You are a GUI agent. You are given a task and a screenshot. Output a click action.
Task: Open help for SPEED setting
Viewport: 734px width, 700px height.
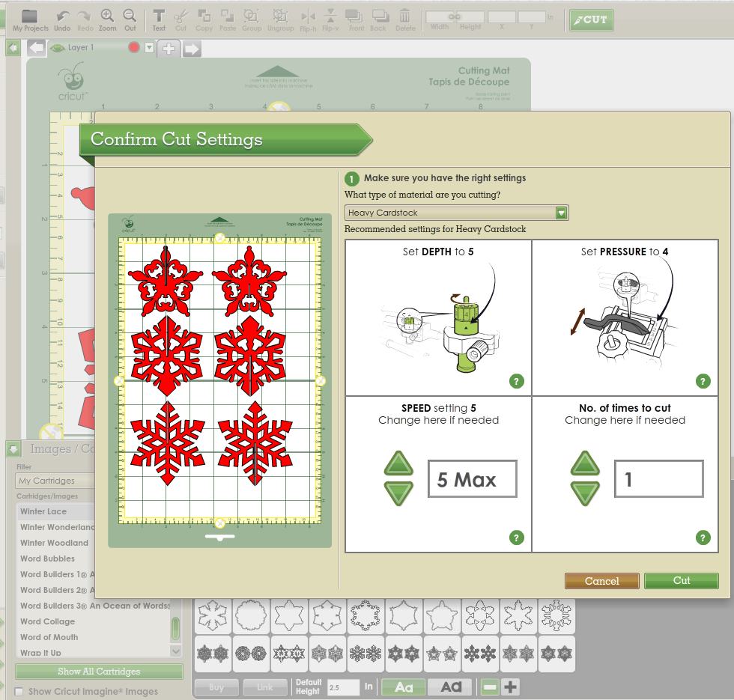tap(516, 538)
